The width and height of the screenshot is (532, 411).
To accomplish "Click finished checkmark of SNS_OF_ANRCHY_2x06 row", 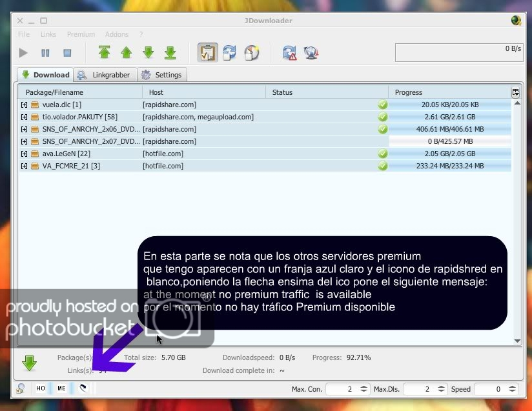I will pyautogui.click(x=382, y=129).
